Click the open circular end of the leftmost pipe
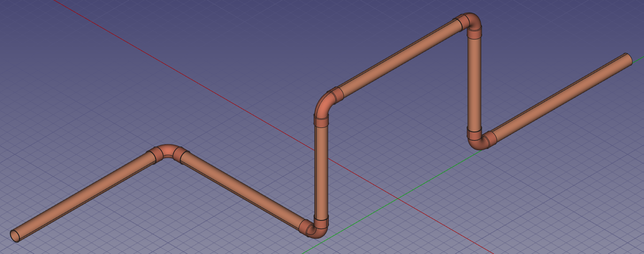The image size is (644, 254). pyautogui.click(x=15, y=236)
